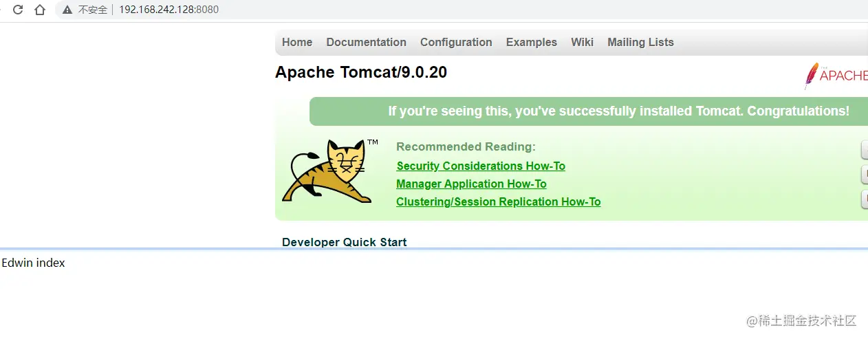This screenshot has width=868, height=339.
Task: Open the Manager Application How-To link
Action: pos(471,184)
